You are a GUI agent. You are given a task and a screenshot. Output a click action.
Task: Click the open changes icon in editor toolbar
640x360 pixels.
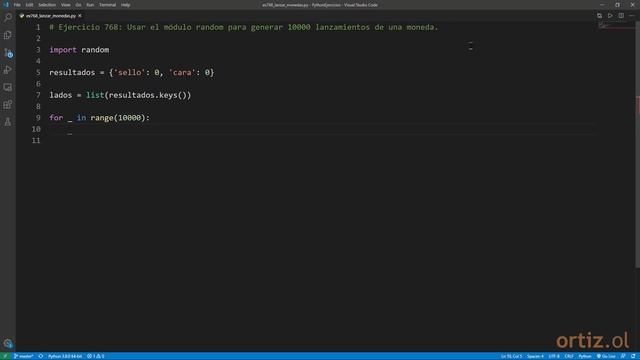click(x=599, y=16)
